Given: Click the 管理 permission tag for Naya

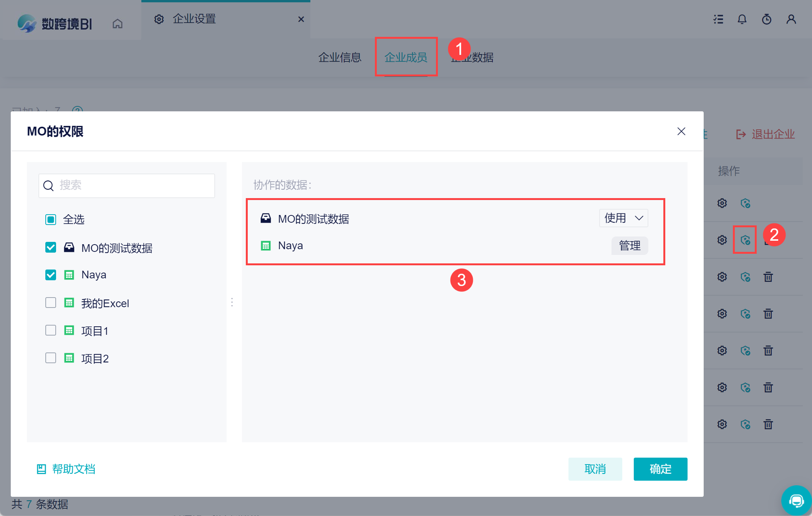Looking at the screenshot, I should click(x=630, y=246).
